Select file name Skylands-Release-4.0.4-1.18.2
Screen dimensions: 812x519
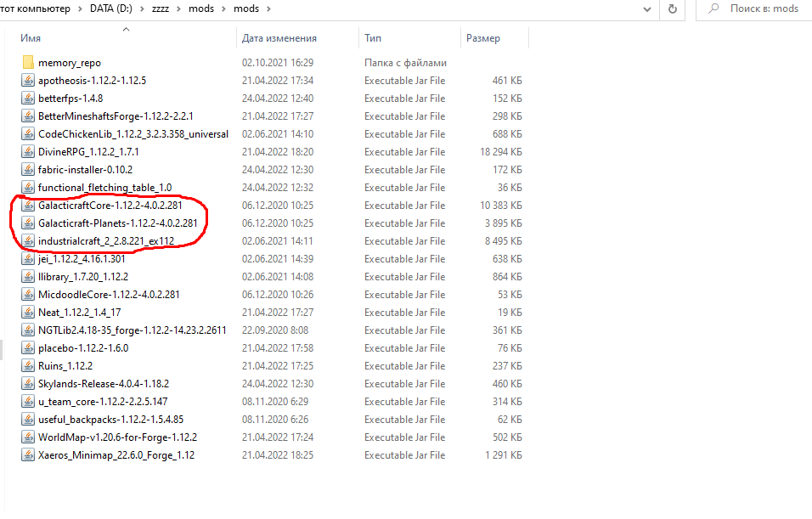[104, 384]
